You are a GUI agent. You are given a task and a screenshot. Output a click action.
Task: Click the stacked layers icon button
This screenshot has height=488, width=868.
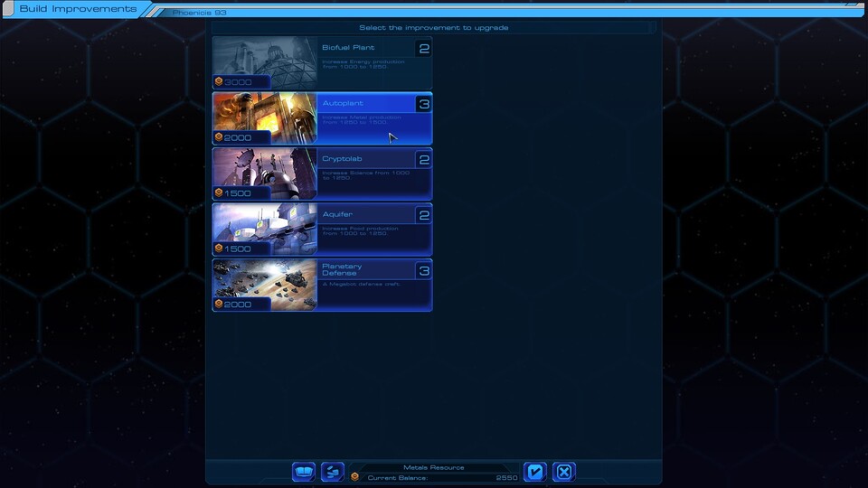333,472
